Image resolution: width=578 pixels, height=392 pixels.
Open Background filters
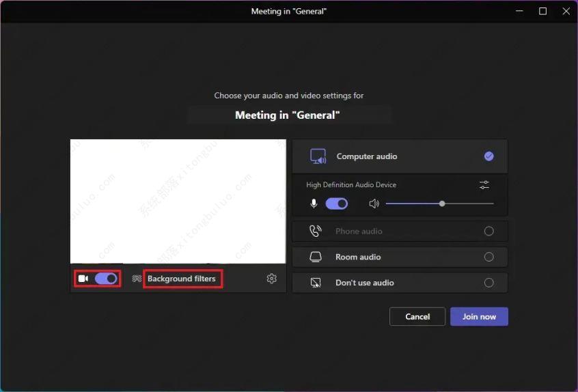(182, 279)
